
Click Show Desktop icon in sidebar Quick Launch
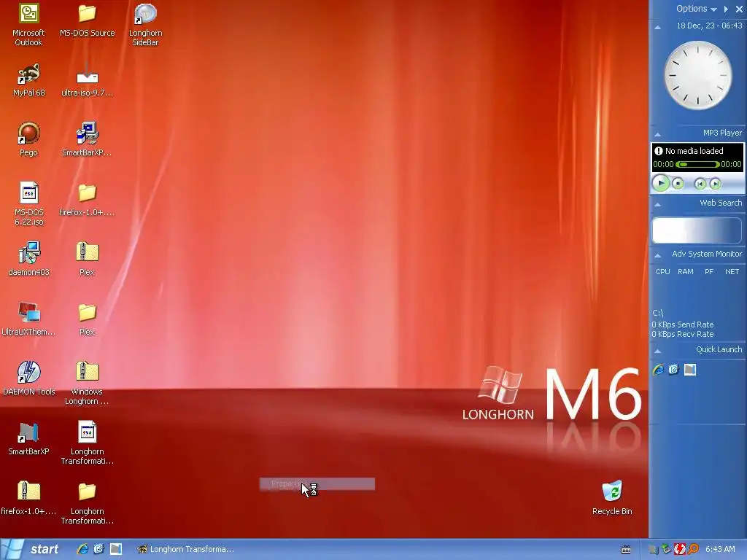690,370
